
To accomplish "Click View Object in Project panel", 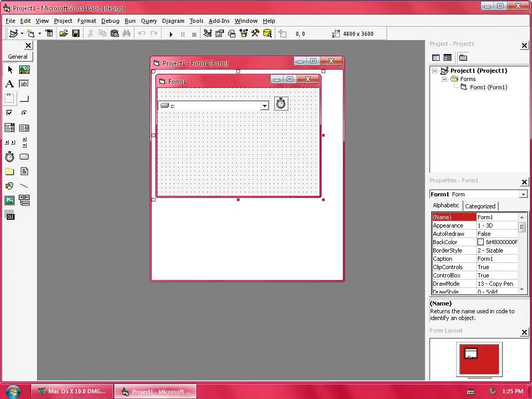I will pos(447,58).
